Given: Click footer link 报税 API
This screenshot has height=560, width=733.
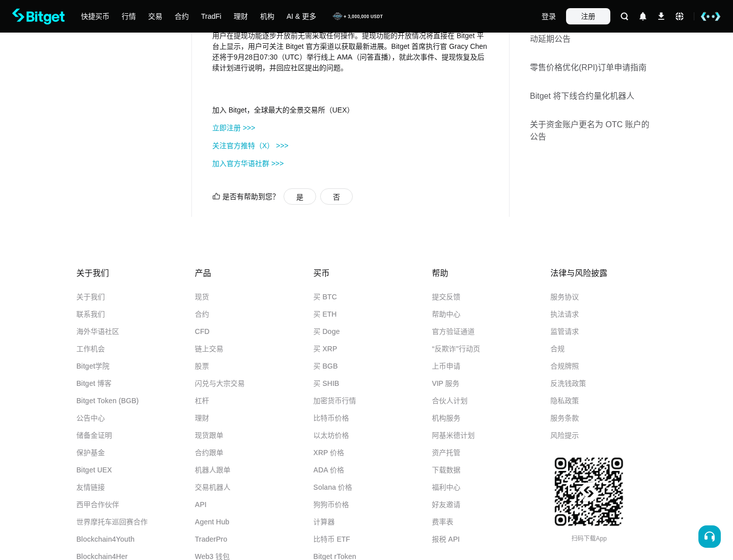Looking at the screenshot, I should coord(446,539).
